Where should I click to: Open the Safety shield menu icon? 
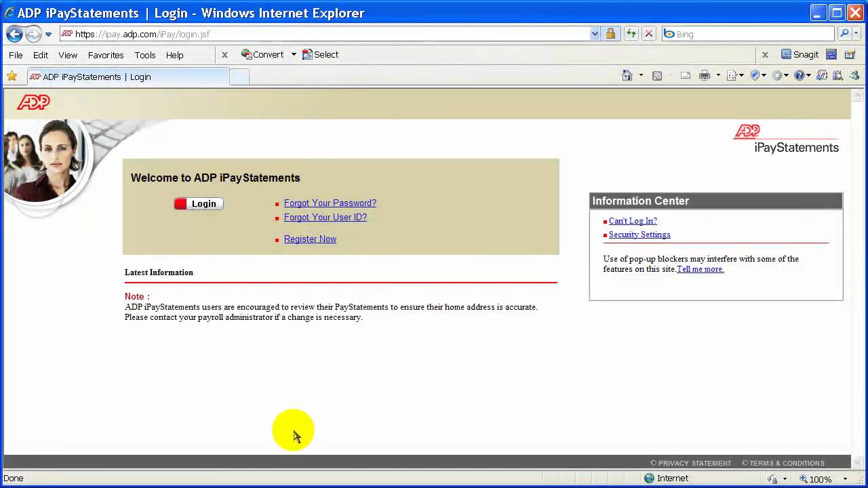coord(757,76)
